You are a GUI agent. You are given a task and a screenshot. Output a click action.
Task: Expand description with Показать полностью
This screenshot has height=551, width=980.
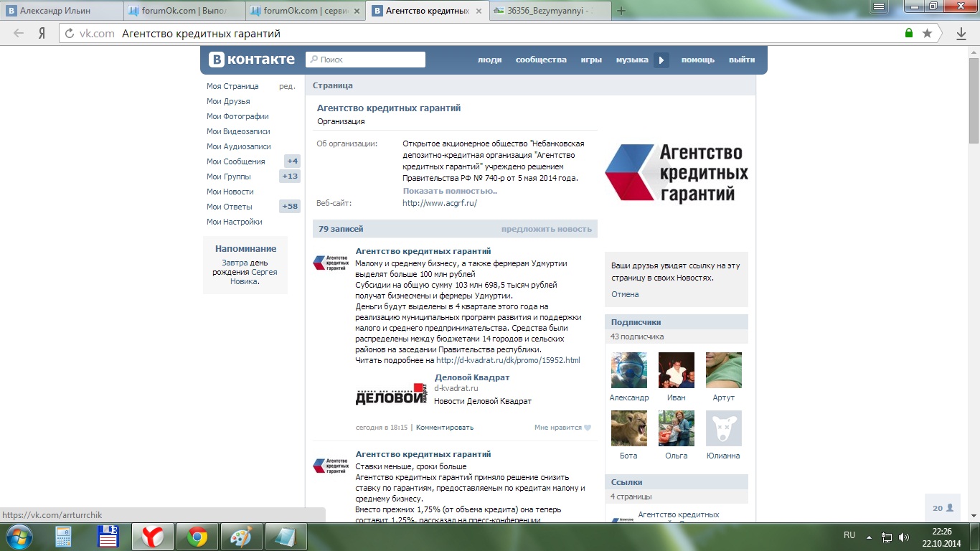pyautogui.click(x=450, y=191)
